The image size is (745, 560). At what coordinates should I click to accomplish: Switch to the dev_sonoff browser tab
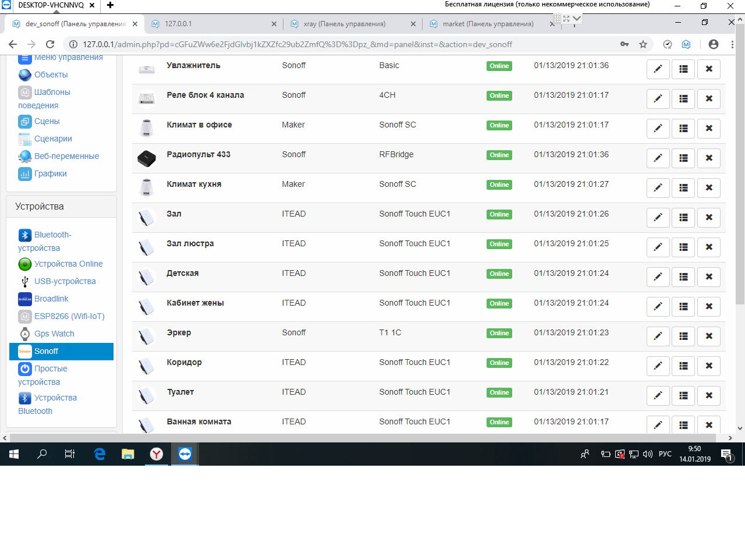click(76, 24)
